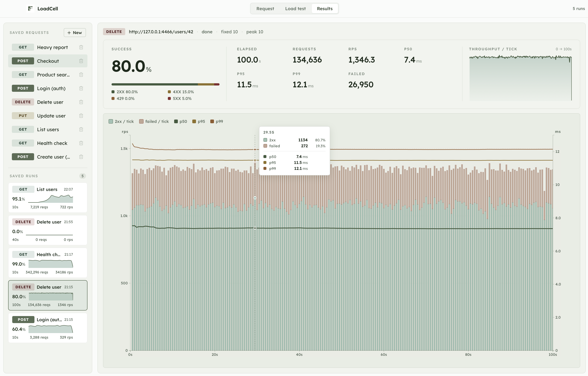Click the p50 marker on the hover line
Screen dimensions: 588x376
tap(255, 228)
